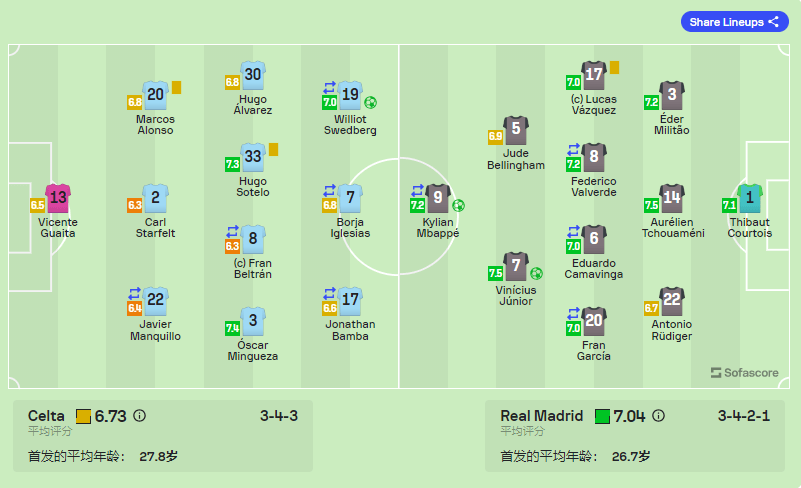Screen dimensions: 801x488
Task: Click the goal icon beside Williot Swedberg
Action: (x=370, y=103)
